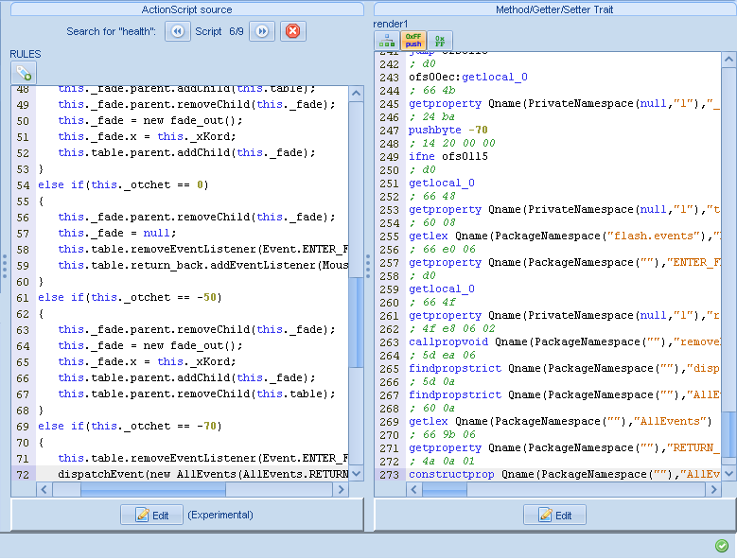Screen dimensions: 737x560
Task: Click the RULES key icon button
Action: pos(23,73)
